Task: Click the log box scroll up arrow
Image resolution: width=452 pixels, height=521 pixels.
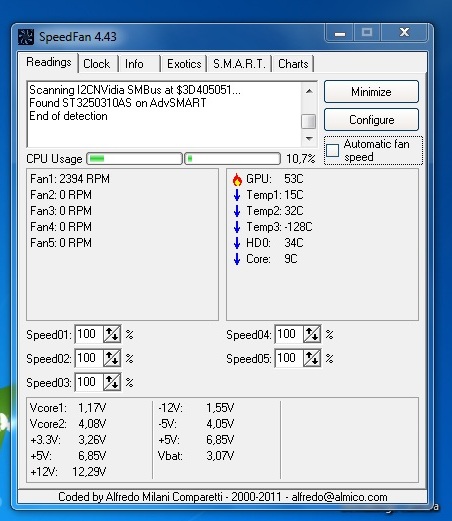Action: pyautogui.click(x=309, y=91)
